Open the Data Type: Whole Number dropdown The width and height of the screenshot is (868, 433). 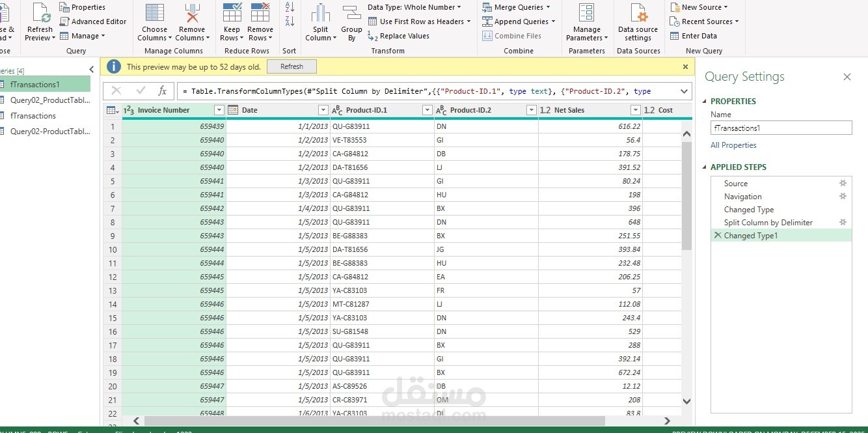414,7
